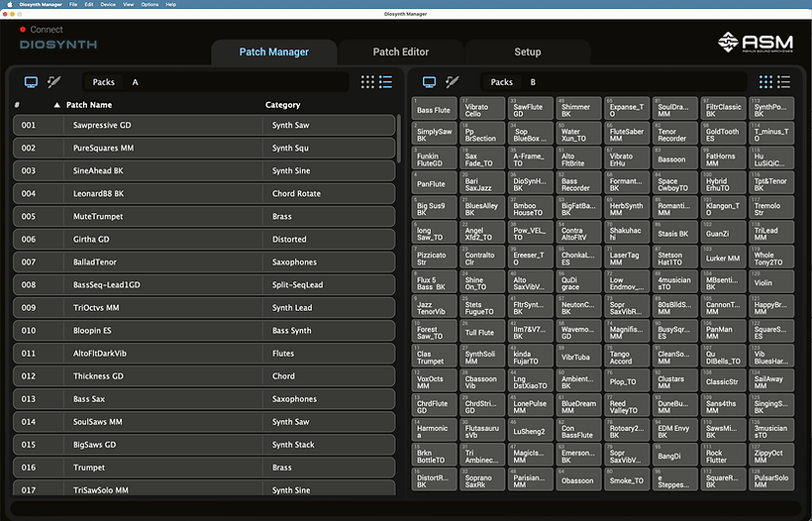
Task: Open the File menu
Action: [73, 4]
